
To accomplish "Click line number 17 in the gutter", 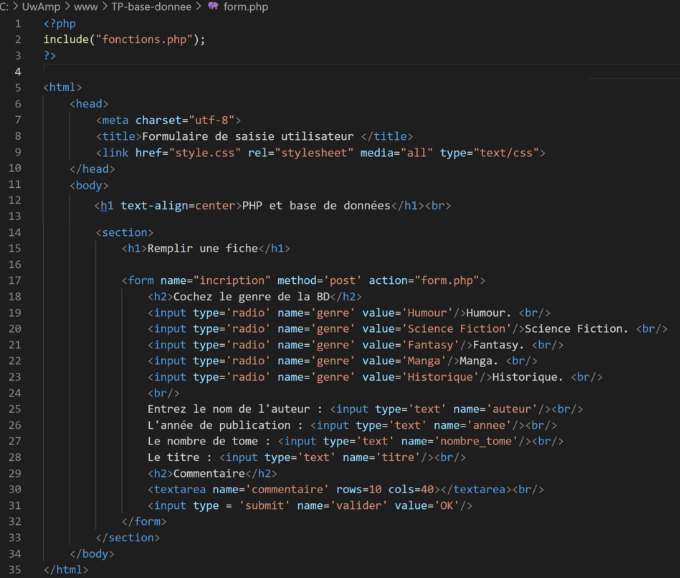I will (15, 281).
